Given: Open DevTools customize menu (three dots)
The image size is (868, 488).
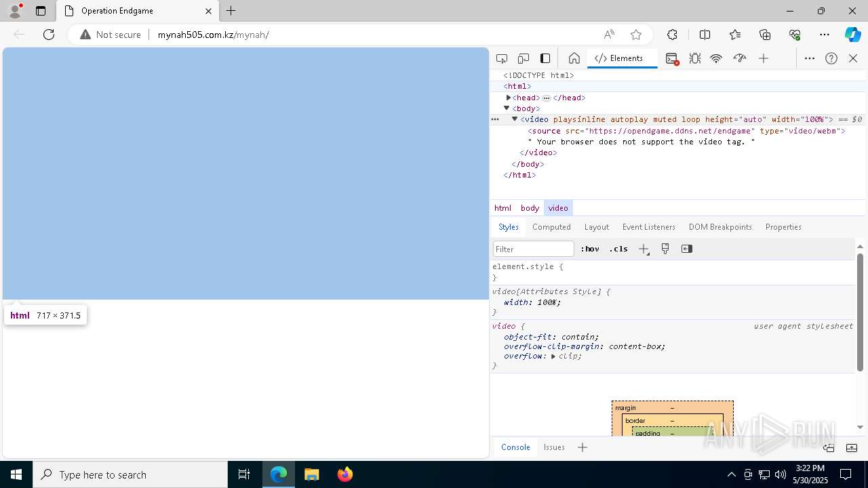Looking at the screenshot, I should coord(810,58).
